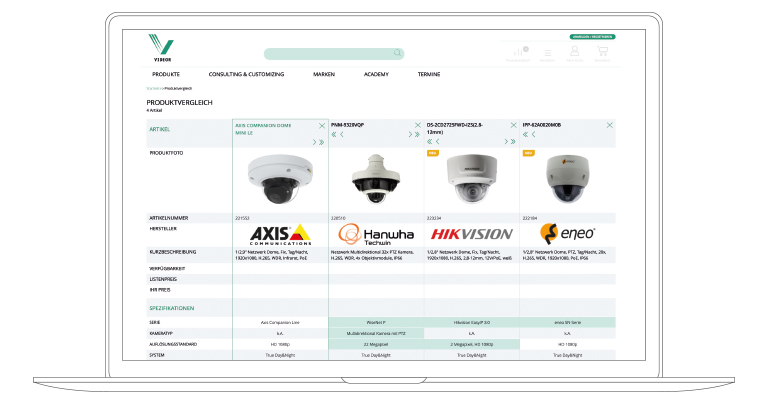Move Axis Companion column to far right
The width and height of the screenshot is (770, 403).
[322, 142]
